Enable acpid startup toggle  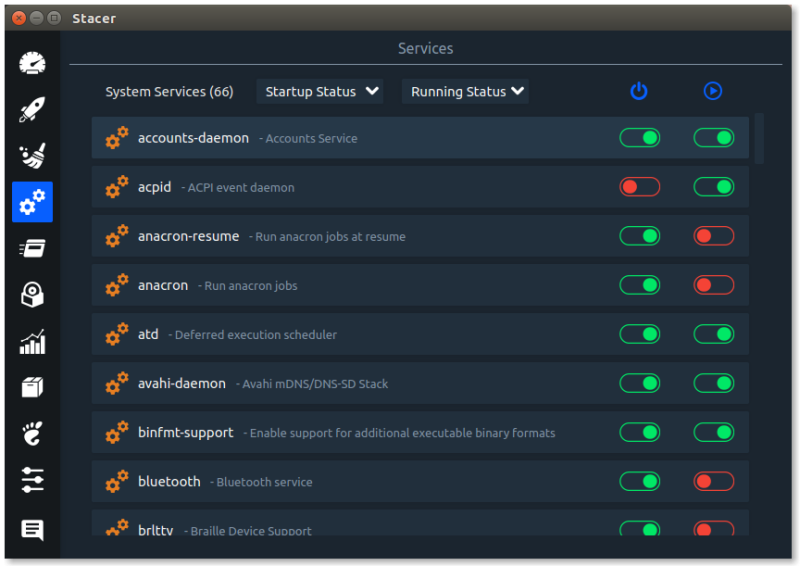click(639, 187)
